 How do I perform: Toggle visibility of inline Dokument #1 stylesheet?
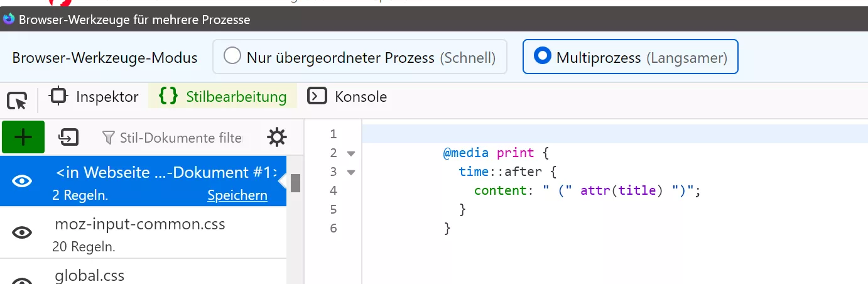pos(23,181)
